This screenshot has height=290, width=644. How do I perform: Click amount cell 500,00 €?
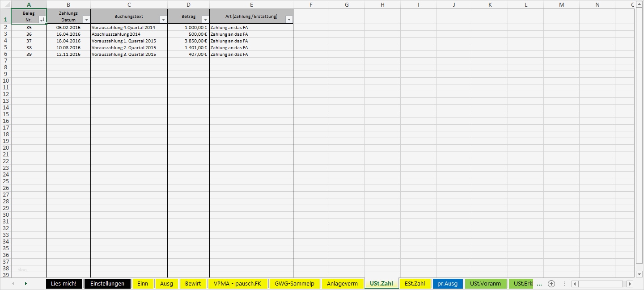[188, 34]
